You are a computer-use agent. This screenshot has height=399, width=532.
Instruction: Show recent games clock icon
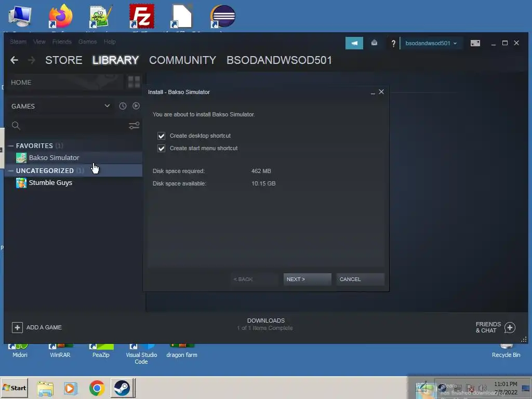pos(123,106)
